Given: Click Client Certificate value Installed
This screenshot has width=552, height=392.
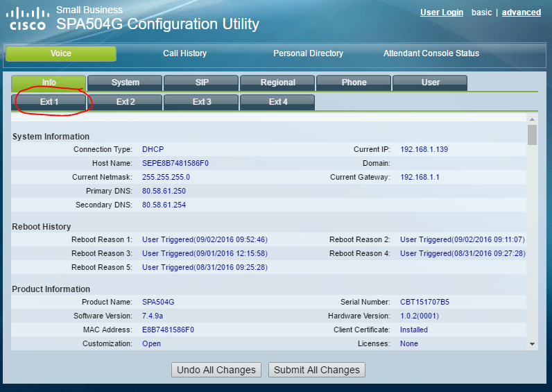Looking at the screenshot, I should [413, 330].
